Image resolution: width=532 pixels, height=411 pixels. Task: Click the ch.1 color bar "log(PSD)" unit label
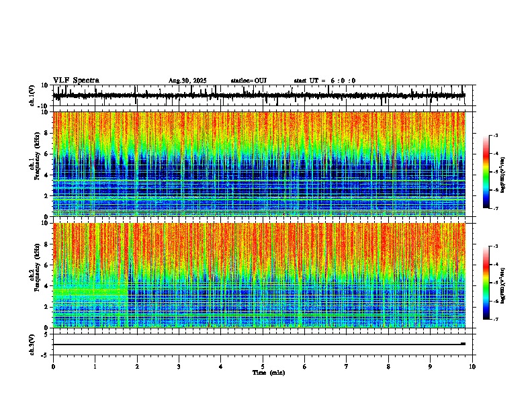click(x=503, y=175)
